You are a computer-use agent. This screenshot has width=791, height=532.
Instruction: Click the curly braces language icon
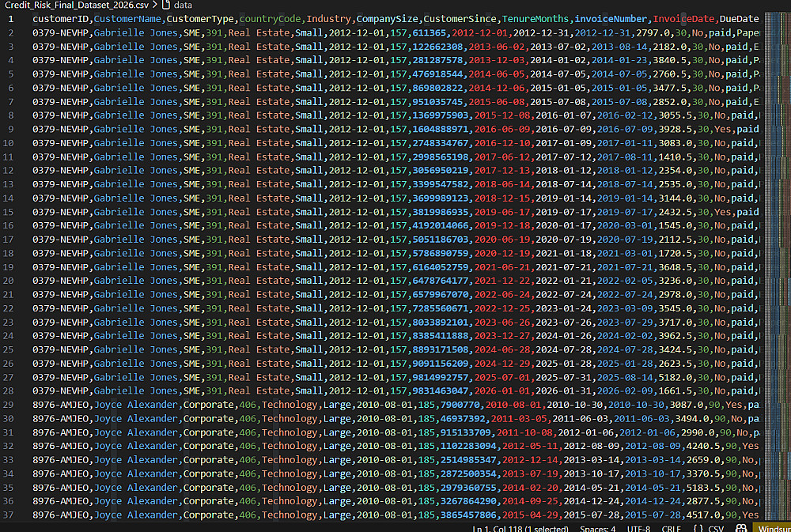click(698, 529)
